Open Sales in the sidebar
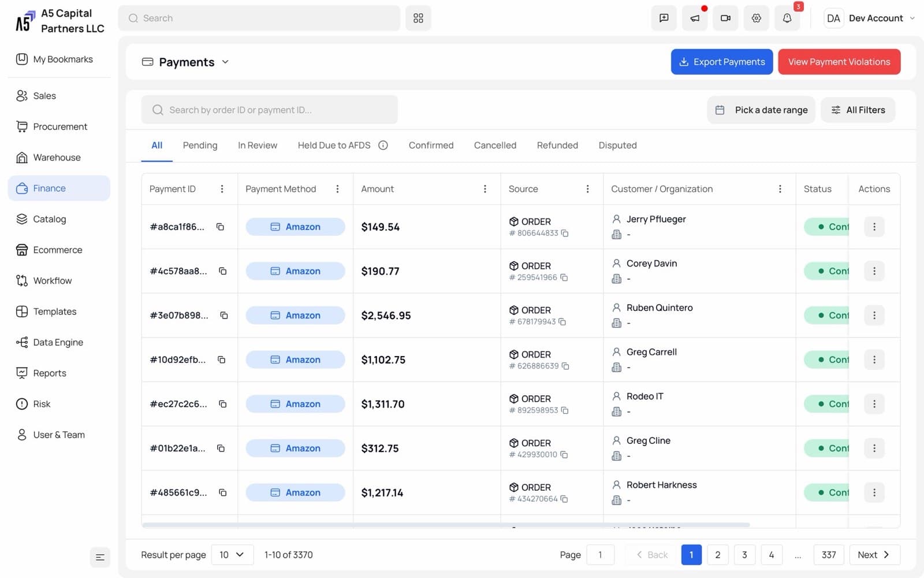The height and width of the screenshot is (578, 924). (x=59, y=96)
